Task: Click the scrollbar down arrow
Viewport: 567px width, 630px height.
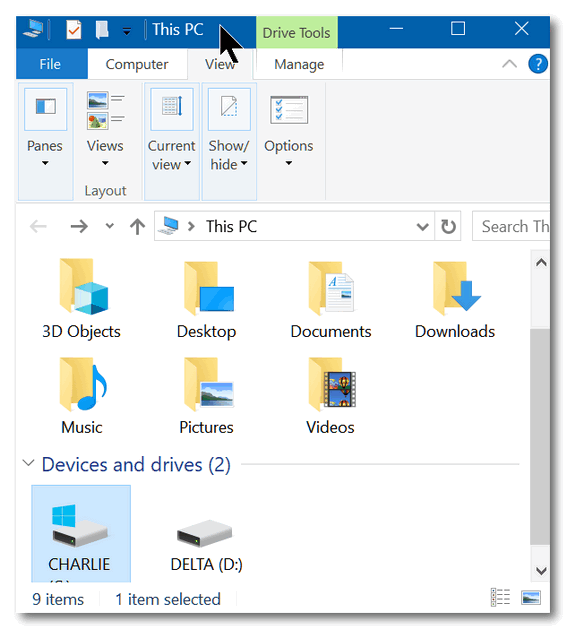Action: pos(541,571)
